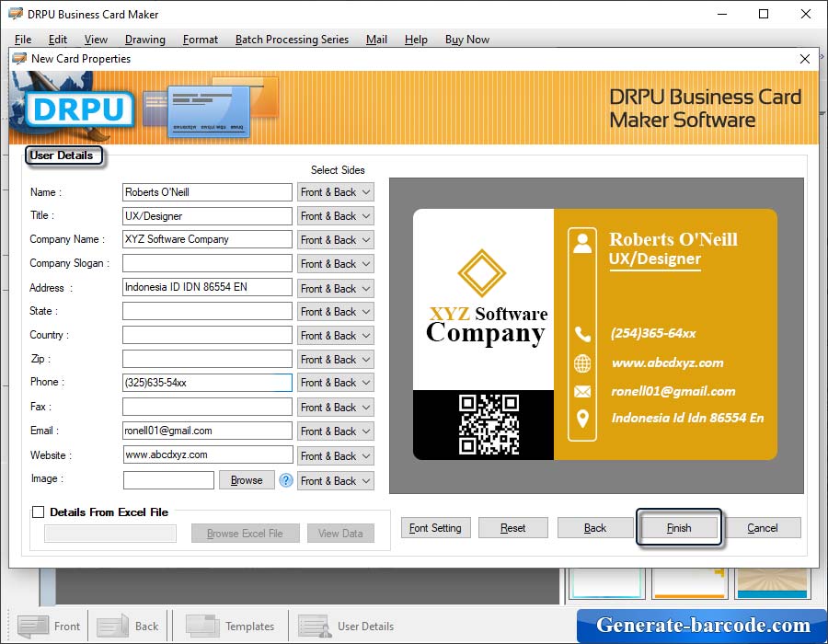Click the www.abcdxyz.com text on card preview
The image size is (828, 644).
pyautogui.click(x=668, y=363)
